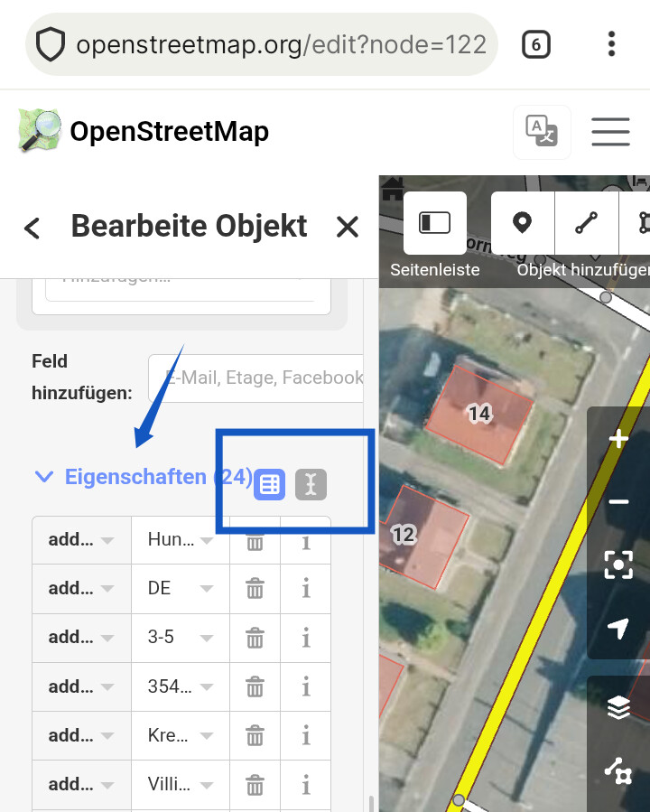
Task: Show info for the 3-5 tag
Action: pyautogui.click(x=306, y=638)
